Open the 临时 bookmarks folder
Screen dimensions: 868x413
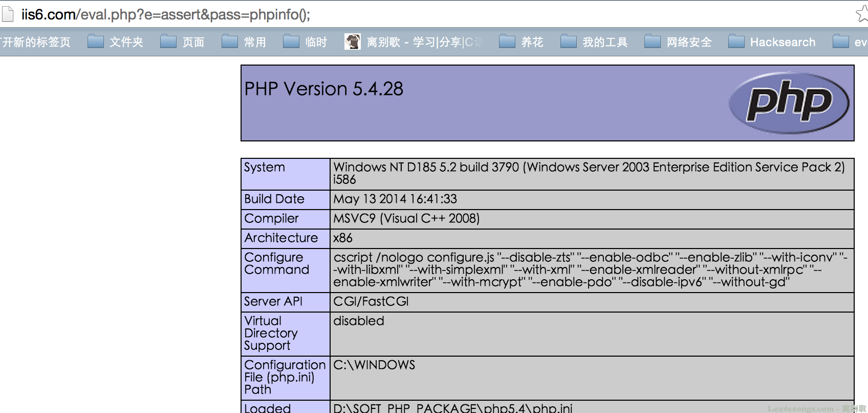pos(305,42)
